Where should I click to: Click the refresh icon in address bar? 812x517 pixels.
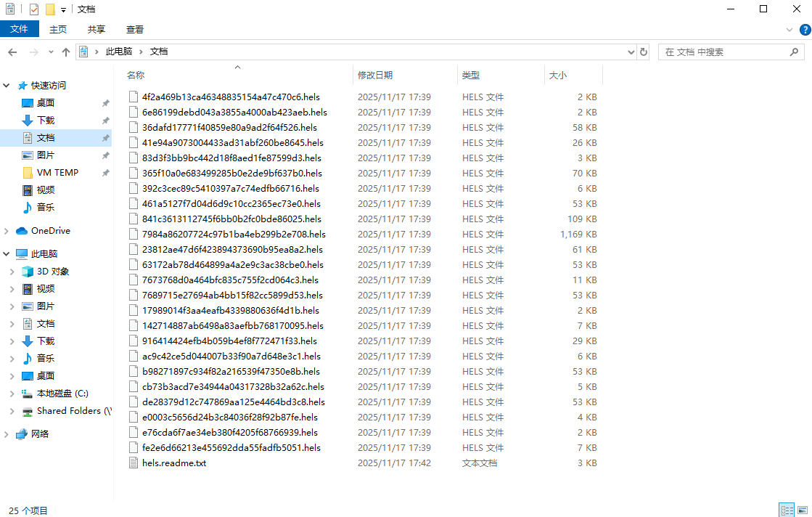643,52
